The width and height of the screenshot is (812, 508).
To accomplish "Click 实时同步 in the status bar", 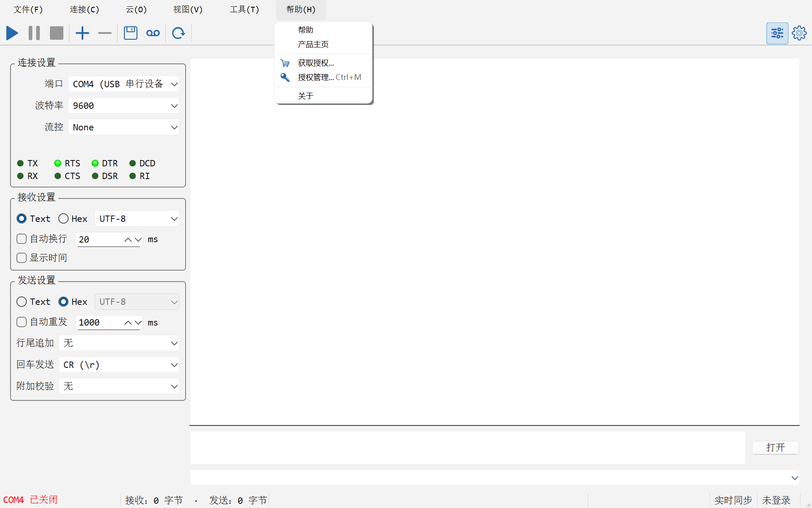I will click(733, 500).
